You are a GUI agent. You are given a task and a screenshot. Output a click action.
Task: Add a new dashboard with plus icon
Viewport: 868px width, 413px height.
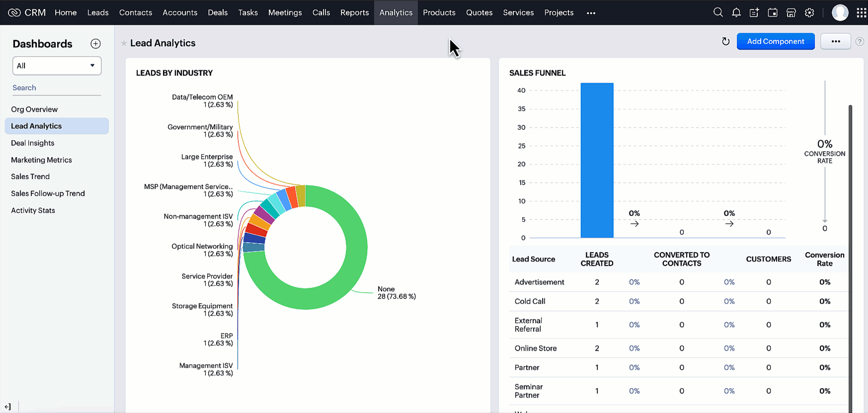click(95, 44)
